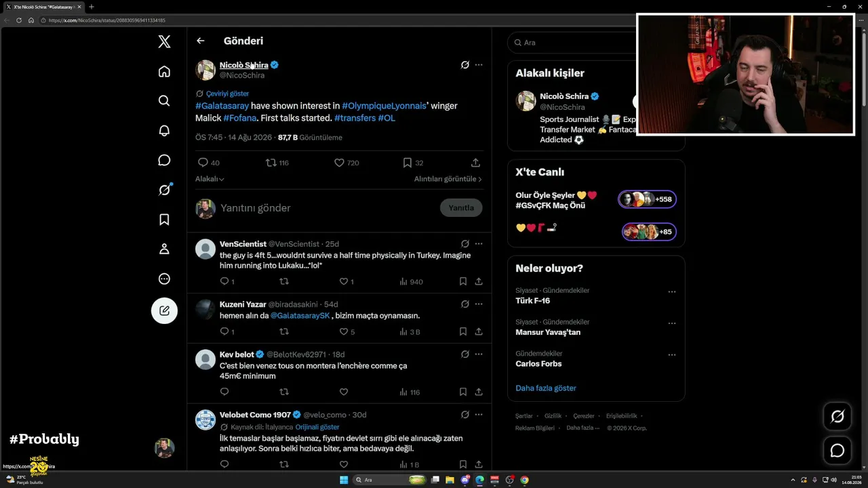Expand the Alakalı sort dropdown
The image size is (868, 488).
210,179
